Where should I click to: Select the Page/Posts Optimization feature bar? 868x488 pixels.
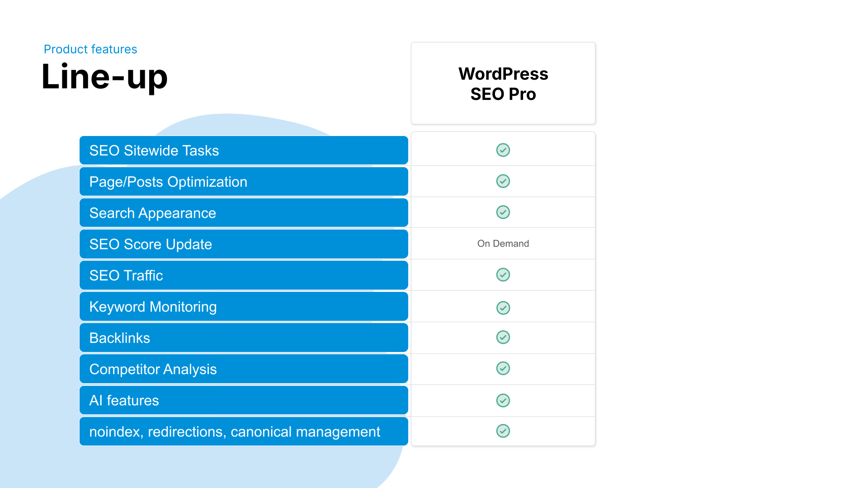coord(244,182)
